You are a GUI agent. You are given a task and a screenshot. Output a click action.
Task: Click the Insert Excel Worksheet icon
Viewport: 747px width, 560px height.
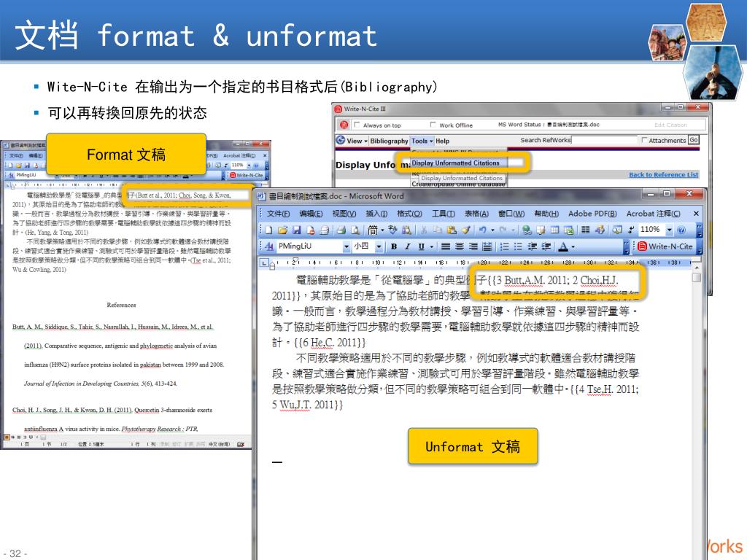click(568, 230)
